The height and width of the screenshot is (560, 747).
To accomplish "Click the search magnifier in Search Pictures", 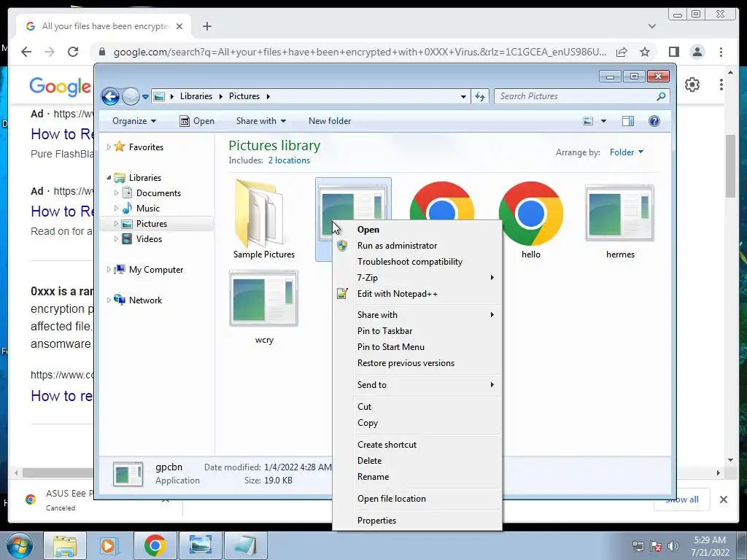I will pos(661,96).
